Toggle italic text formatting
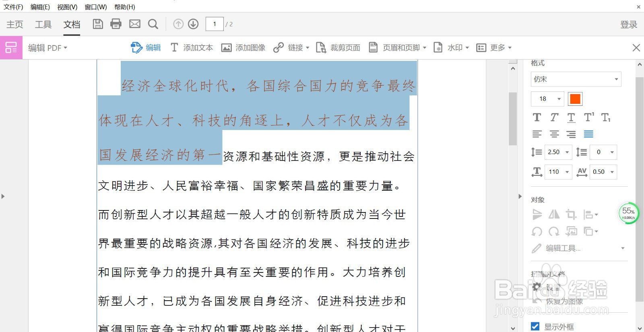Screen dimensions: 644x332 [554, 118]
